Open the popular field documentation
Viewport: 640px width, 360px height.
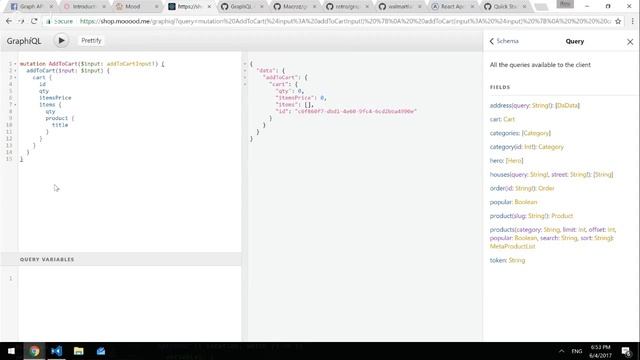(x=500, y=202)
